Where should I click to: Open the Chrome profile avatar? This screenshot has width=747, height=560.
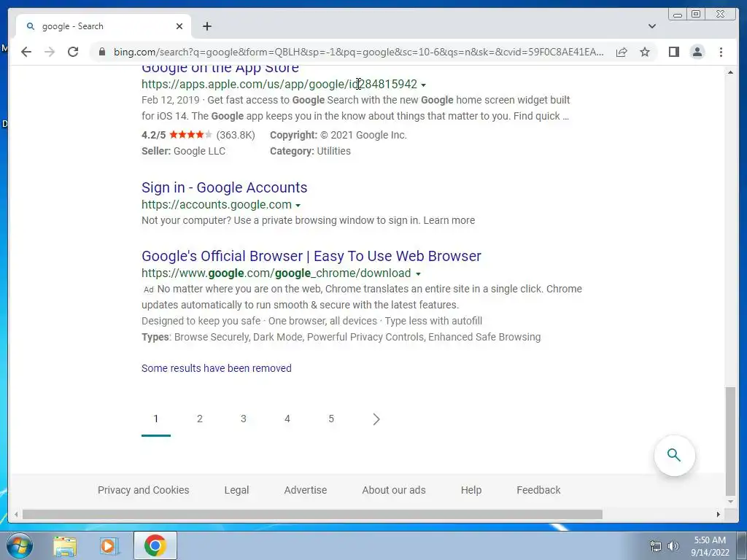point(697,52)
